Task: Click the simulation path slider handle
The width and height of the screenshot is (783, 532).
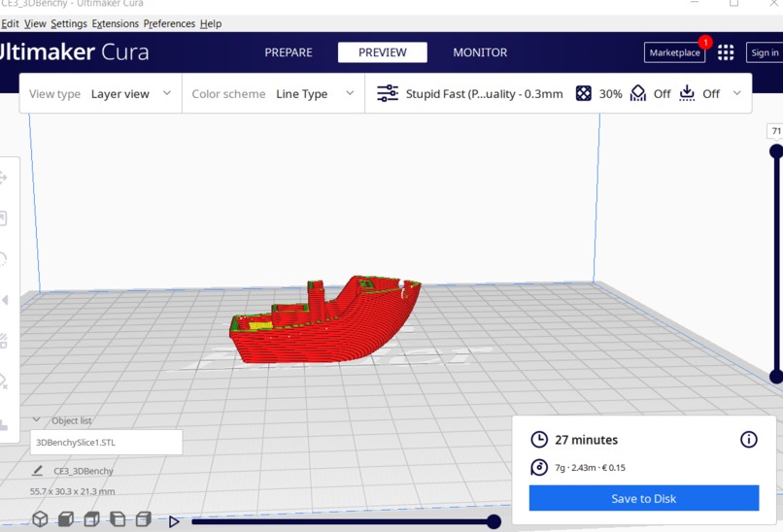Action: (x=494, y=522)
